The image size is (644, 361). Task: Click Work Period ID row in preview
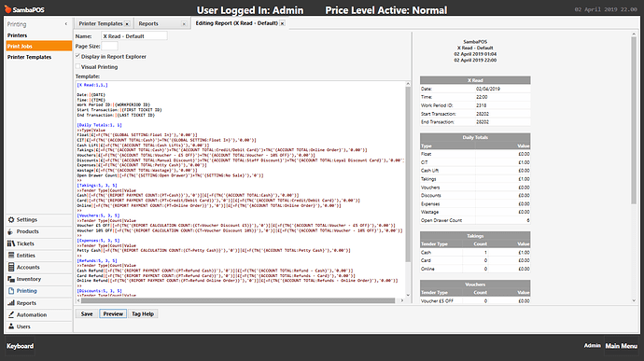click(475, 105)
